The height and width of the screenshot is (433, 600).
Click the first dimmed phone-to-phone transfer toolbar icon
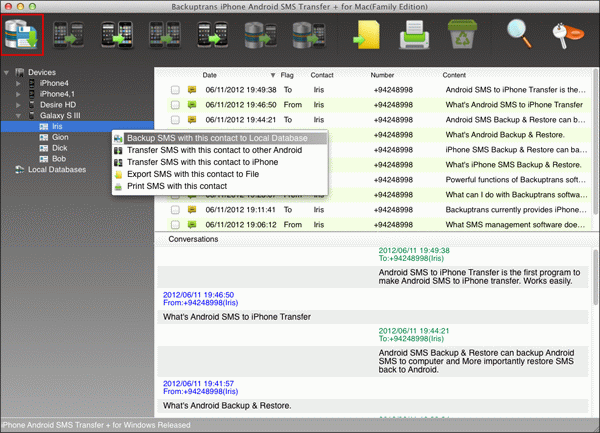[x=68, y=35]
